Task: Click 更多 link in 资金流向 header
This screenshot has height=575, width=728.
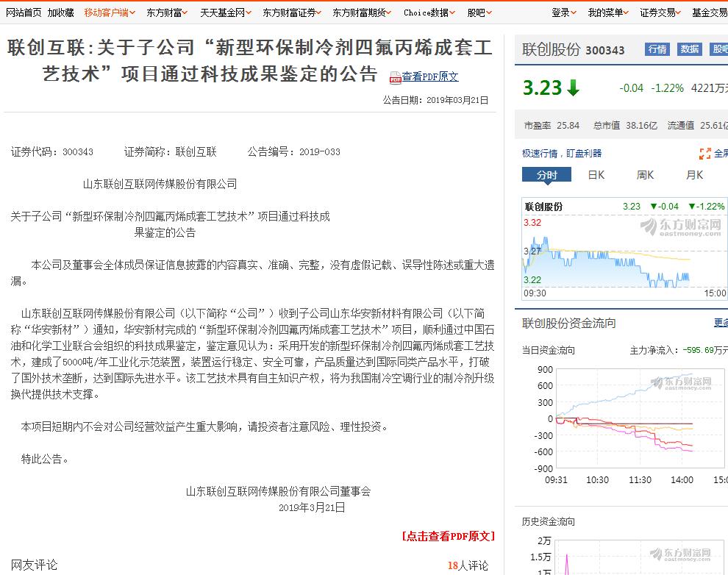Action: point(721,323)
